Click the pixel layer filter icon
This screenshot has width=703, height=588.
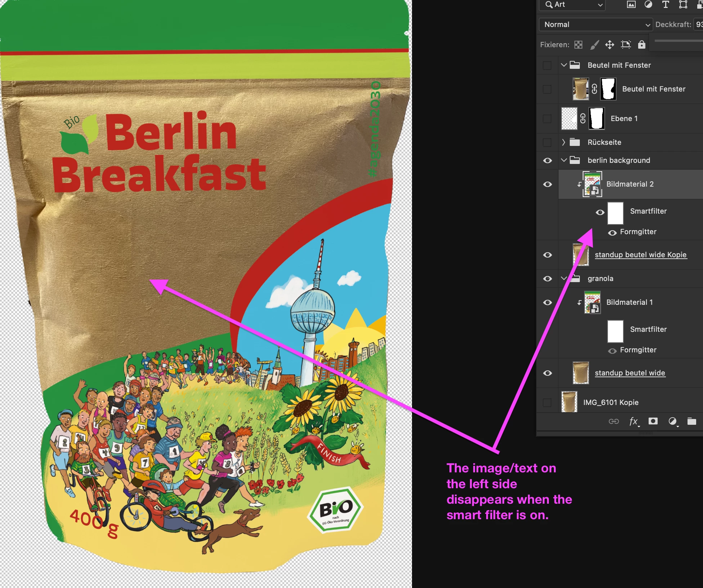click(x=631, y=4)
